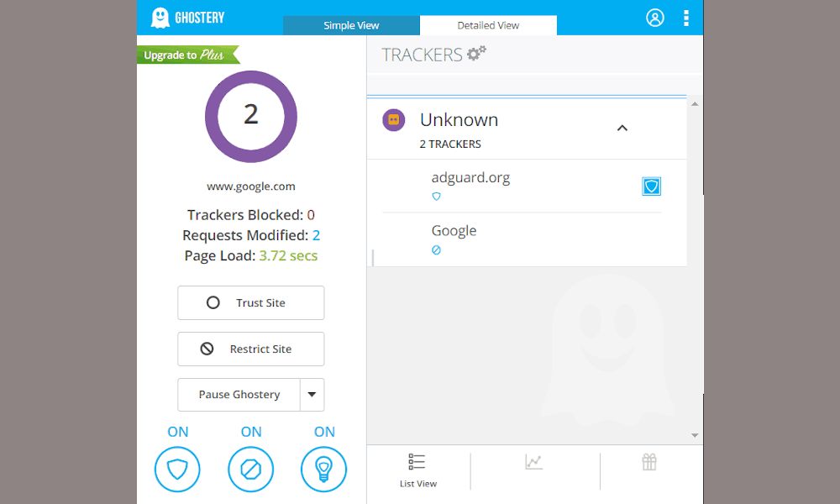Collapse the Unknown trackers category
Screen dimensions: 840x504
point(622,129)
